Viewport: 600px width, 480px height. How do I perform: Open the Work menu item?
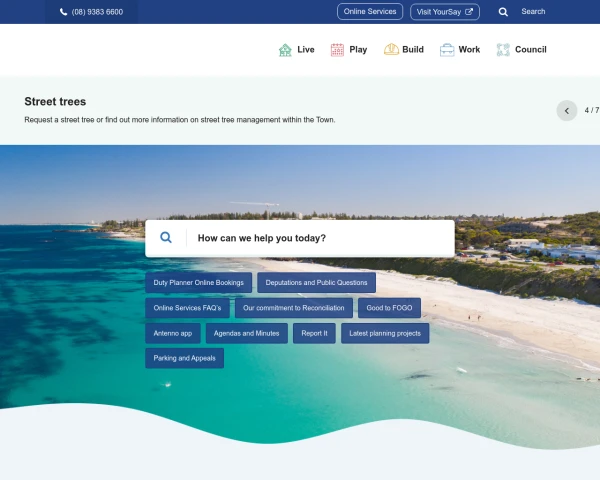(469, 49)
